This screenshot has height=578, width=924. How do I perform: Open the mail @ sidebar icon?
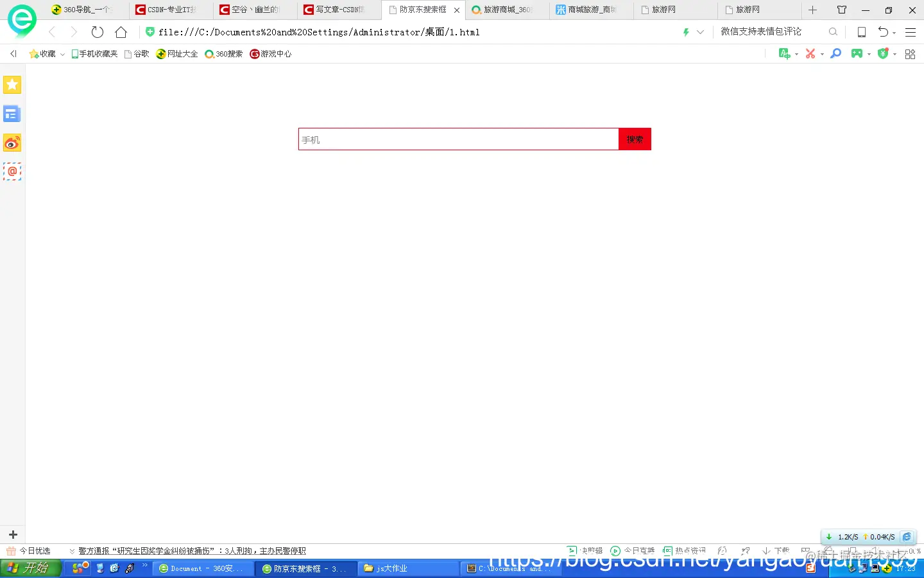(x=12, y=171)
